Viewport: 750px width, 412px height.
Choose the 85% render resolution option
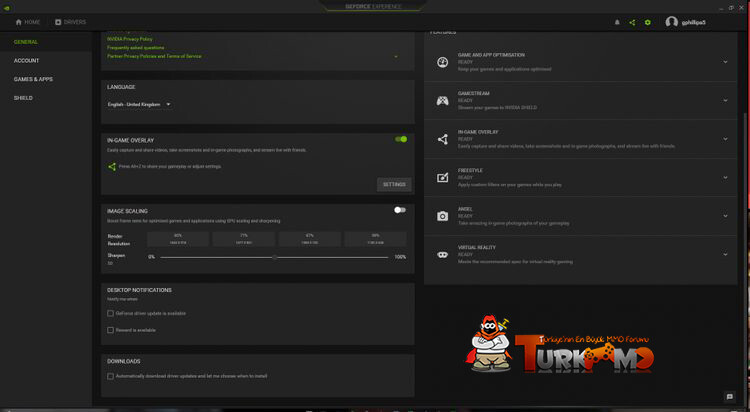pos(178,239)
